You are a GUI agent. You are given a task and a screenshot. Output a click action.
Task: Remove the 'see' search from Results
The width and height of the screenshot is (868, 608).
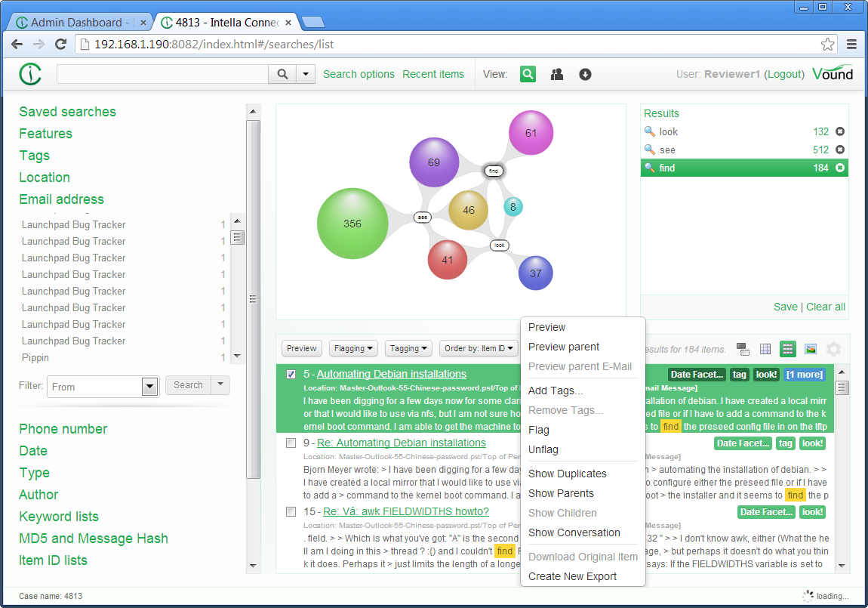pos(840,150)
